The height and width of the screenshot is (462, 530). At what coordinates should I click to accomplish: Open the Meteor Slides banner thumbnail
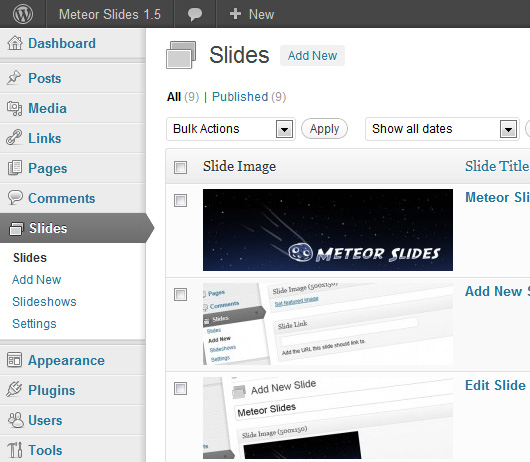coord(328,230)
